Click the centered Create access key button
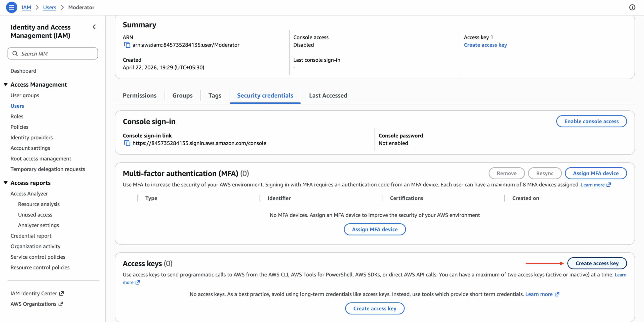 click(375, 308)
